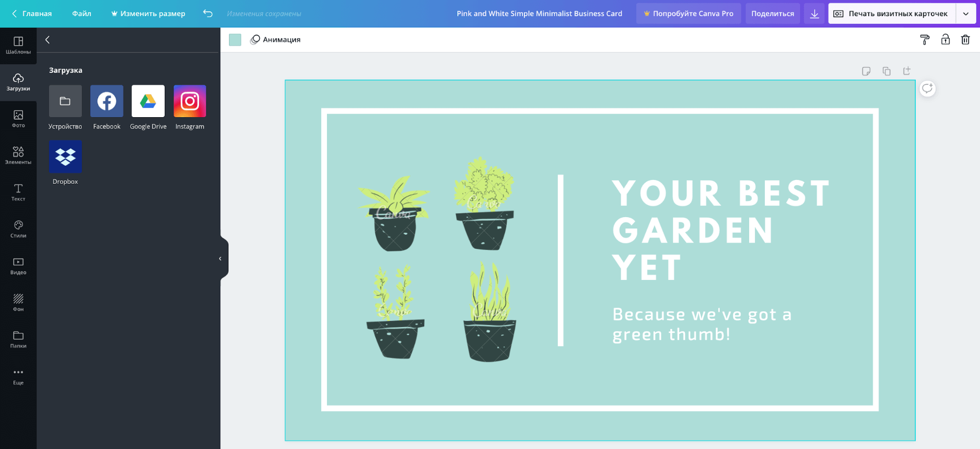Click Попробуйте Canva Pro button
Screen dimensions: 980x449
[x=688, y=14]
